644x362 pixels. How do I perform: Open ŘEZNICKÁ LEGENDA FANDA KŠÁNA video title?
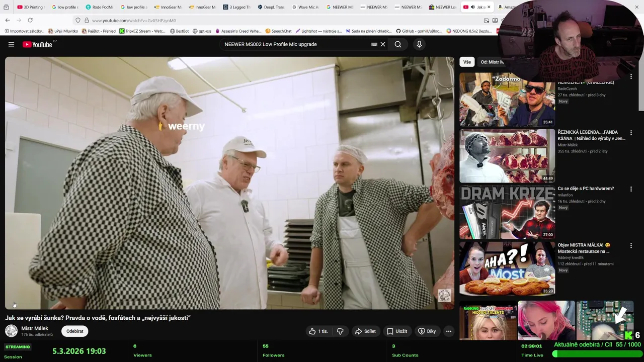point(591,135)
